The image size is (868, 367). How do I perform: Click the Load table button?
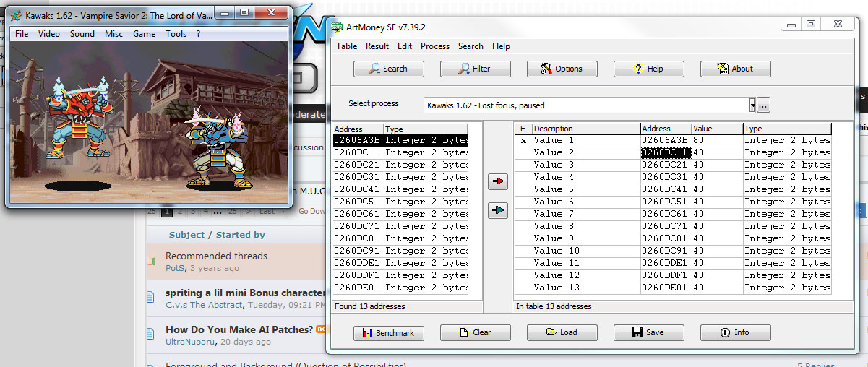pyautogui.click(x=562, y=333)
